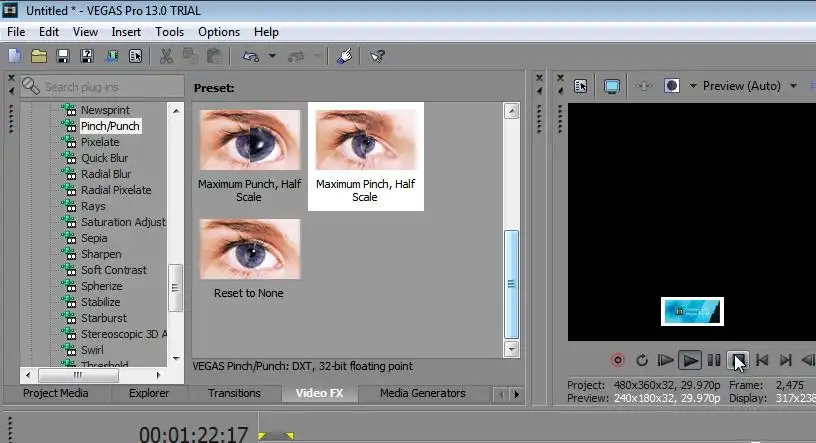Click the preset list scroll up arrow
The height and width of the screenshot is (443, 816).
point(512,111)
